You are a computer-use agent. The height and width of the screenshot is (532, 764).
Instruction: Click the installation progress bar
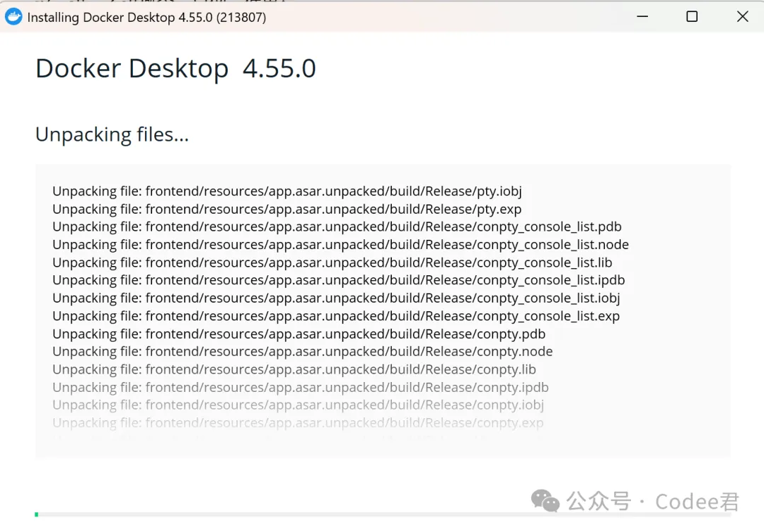click(383, 514)
